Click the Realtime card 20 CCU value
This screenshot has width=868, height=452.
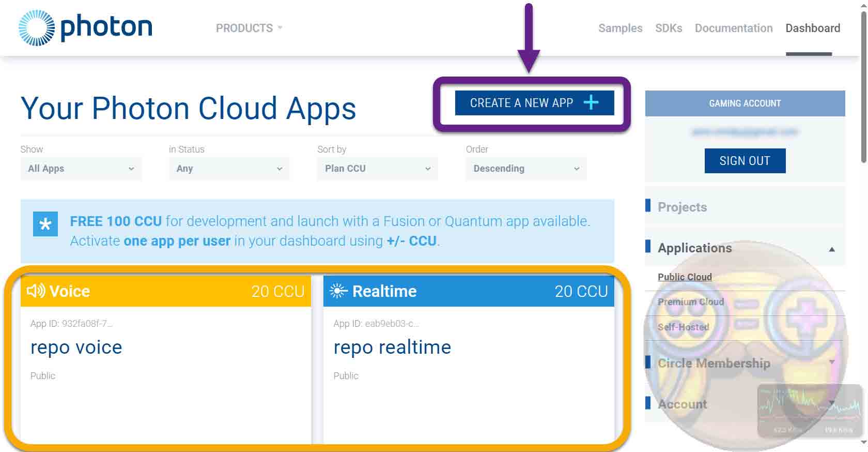point(581,291)
